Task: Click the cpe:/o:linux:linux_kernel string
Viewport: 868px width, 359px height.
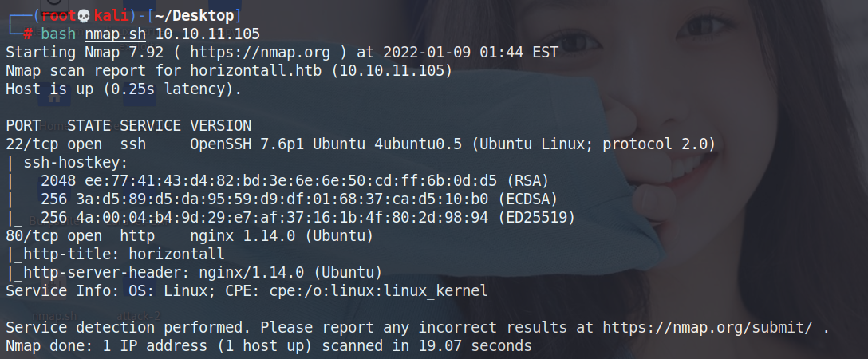Action: (379, 291)
